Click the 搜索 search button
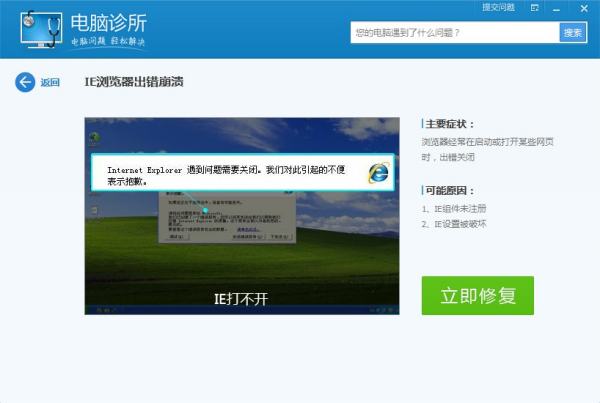The image size is (600, 403). (x=573, y=33)
